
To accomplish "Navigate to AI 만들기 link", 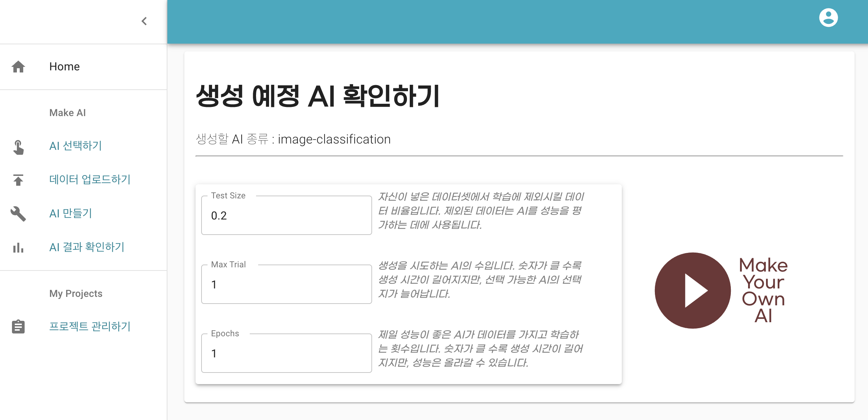I will click(x=70, y=213).
